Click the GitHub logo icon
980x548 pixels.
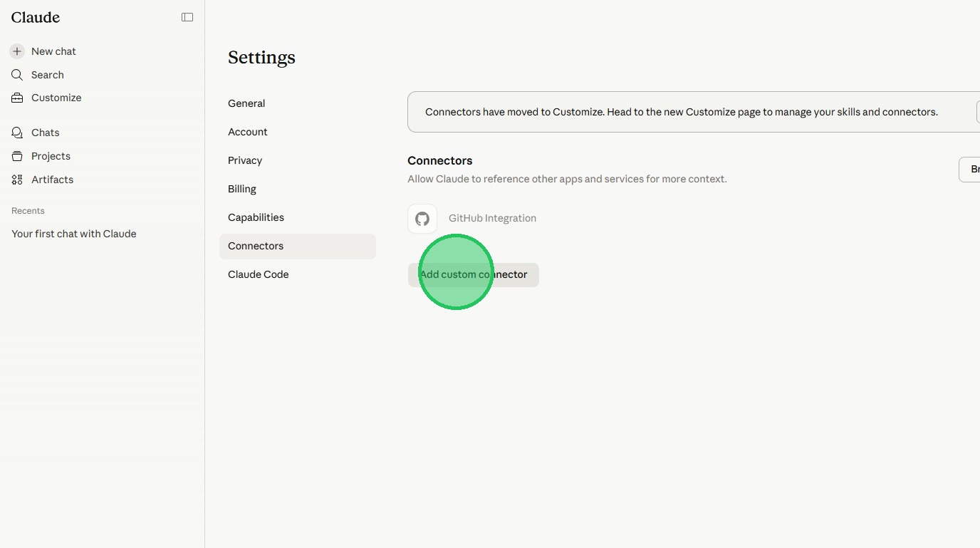click(x=422, y=219)
